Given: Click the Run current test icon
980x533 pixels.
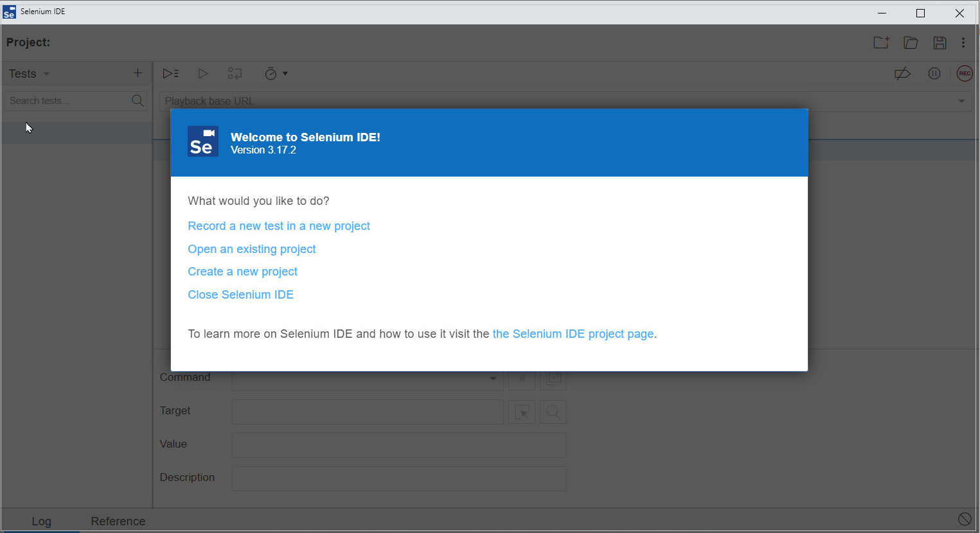Looking at the screenshot, I should pos(203,73).
